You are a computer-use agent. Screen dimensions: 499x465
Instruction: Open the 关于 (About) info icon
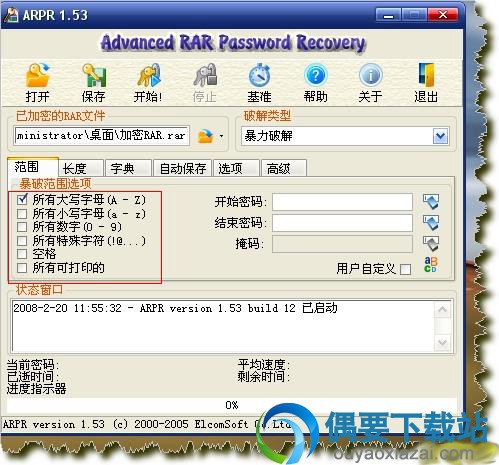pos(370,75)
